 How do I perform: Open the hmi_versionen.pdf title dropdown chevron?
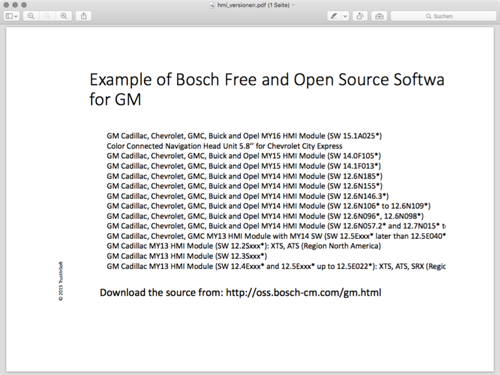[293, 5]
